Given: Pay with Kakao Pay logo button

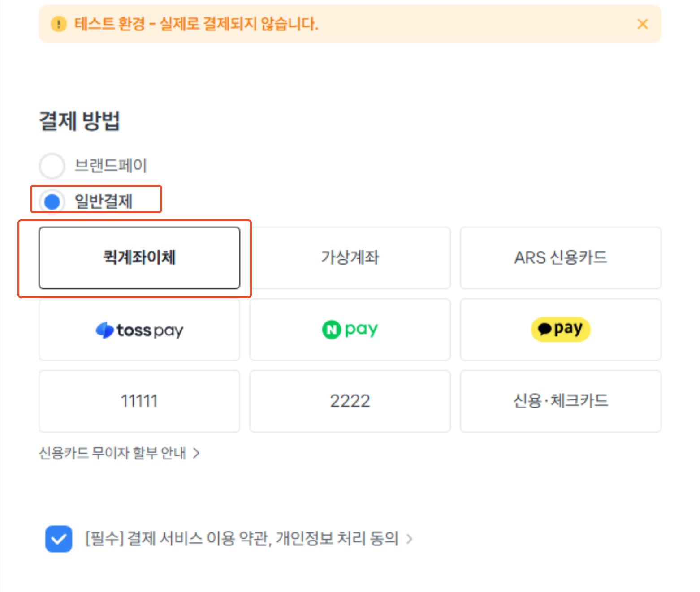Looking at the screenshot, I should 561,330.
